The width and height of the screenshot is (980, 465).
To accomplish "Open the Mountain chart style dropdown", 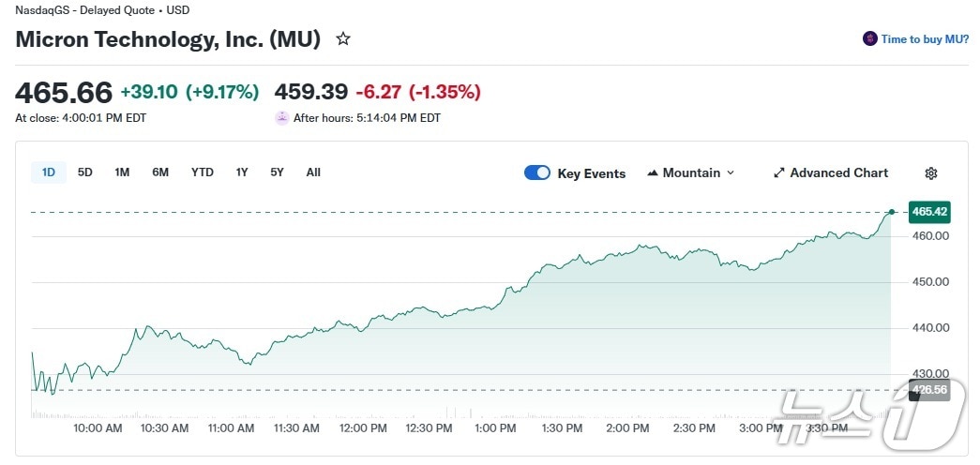I will pos(691,173).
